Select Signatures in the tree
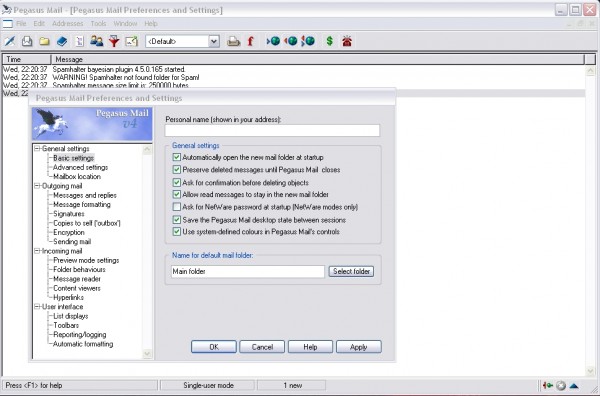 [x=69, y=213]
